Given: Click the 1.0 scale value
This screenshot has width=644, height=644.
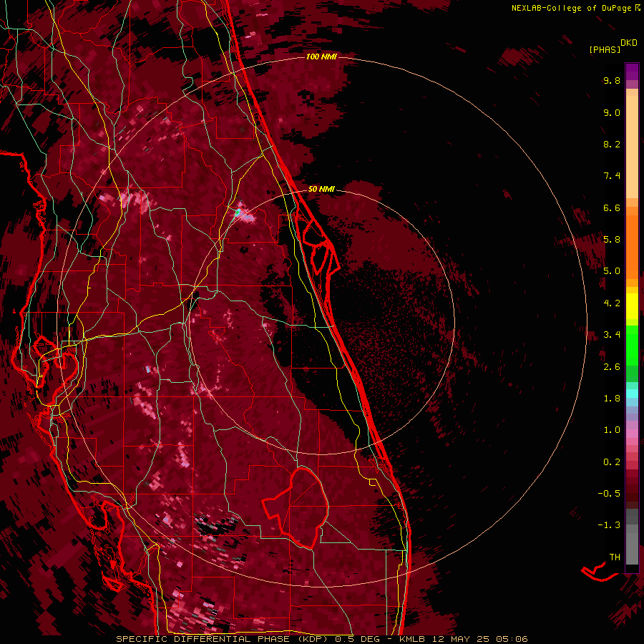Looking at the screenshot, I should pos(612,430).
